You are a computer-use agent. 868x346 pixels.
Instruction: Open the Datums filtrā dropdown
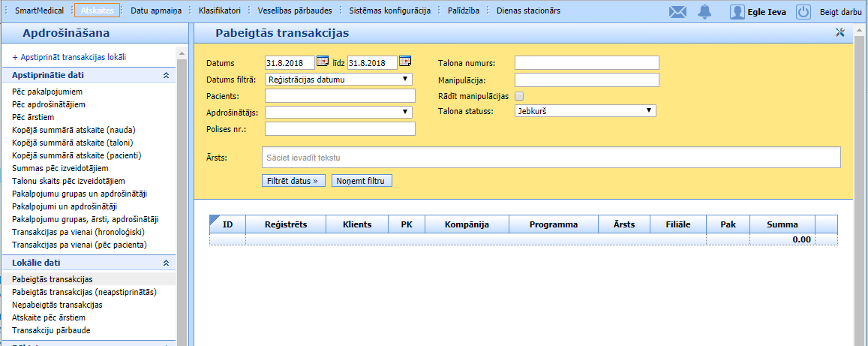pyautogui.click(x=339, y=79)
